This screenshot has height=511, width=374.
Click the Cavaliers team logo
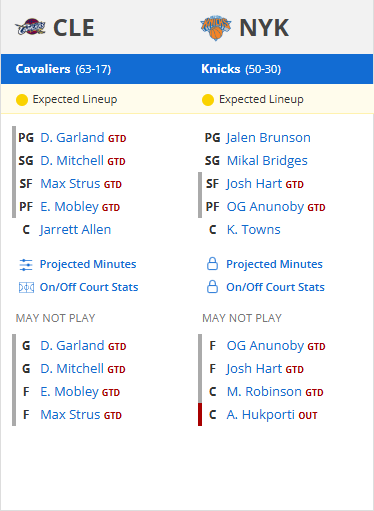30,27
